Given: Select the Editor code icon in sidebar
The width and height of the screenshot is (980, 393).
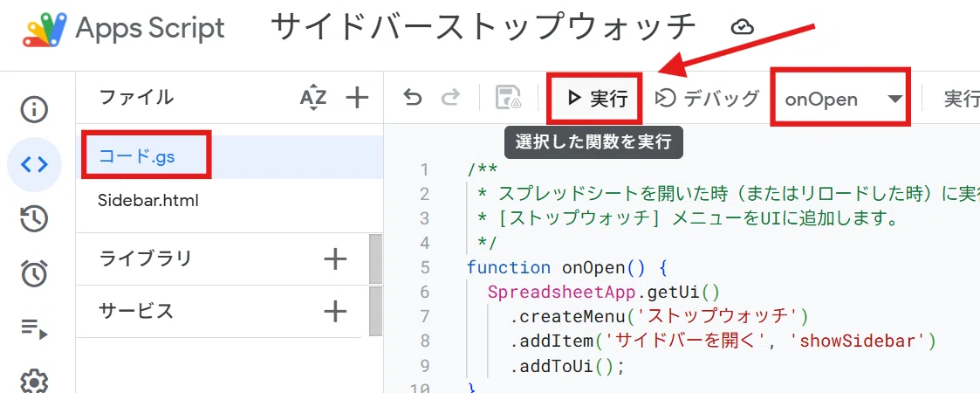Looking at the screenshot, I should (34, 164).
